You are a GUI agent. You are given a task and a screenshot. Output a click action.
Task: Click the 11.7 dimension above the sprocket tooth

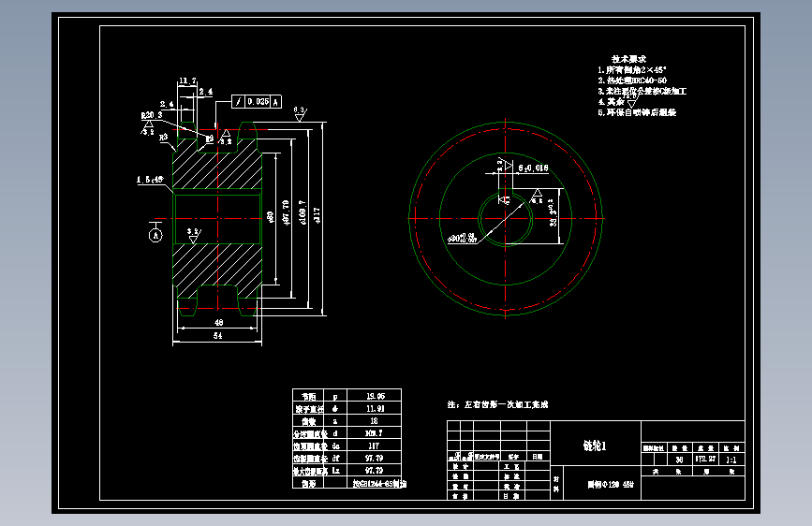187,80
